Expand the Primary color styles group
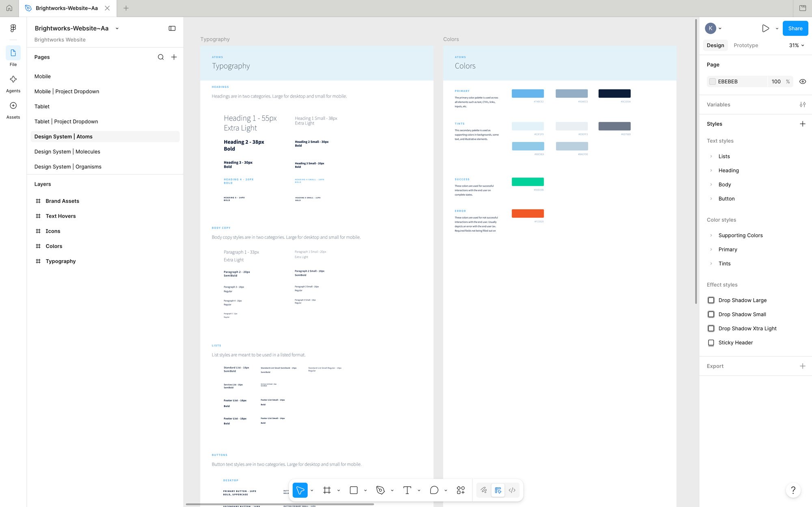812x507 pixels. tap(711, 250)
